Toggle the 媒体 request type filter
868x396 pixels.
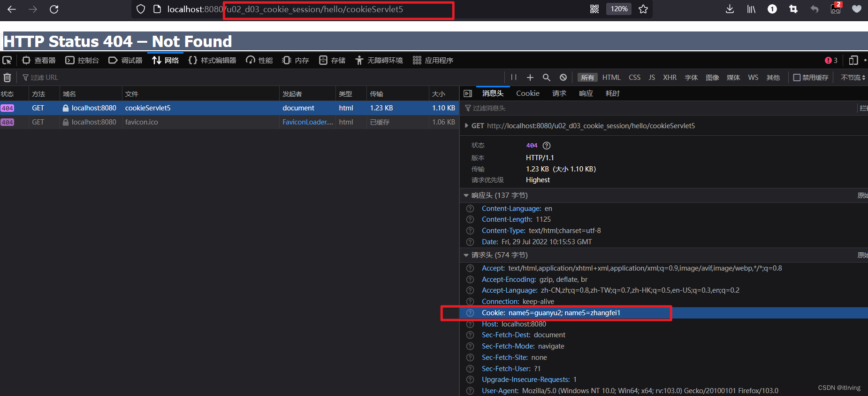click(733, 78)
